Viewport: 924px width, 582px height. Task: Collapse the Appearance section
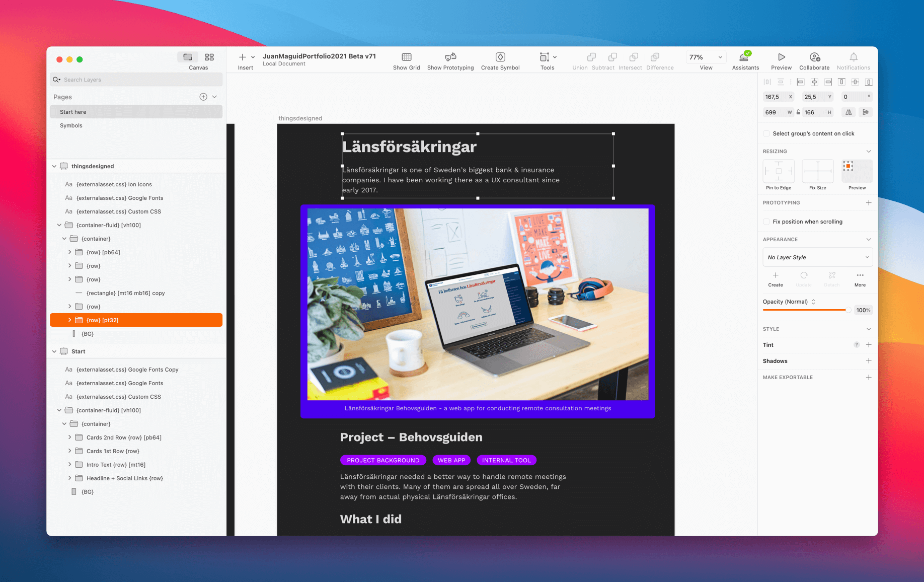pyautogui.click(x=869, y=240)
